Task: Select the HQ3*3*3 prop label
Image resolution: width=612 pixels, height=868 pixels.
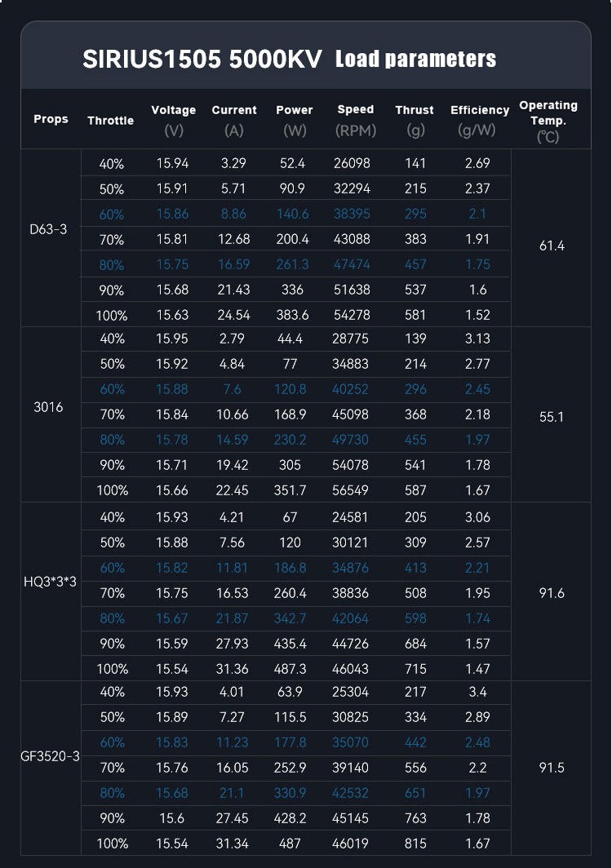Action: click(50, 582)
